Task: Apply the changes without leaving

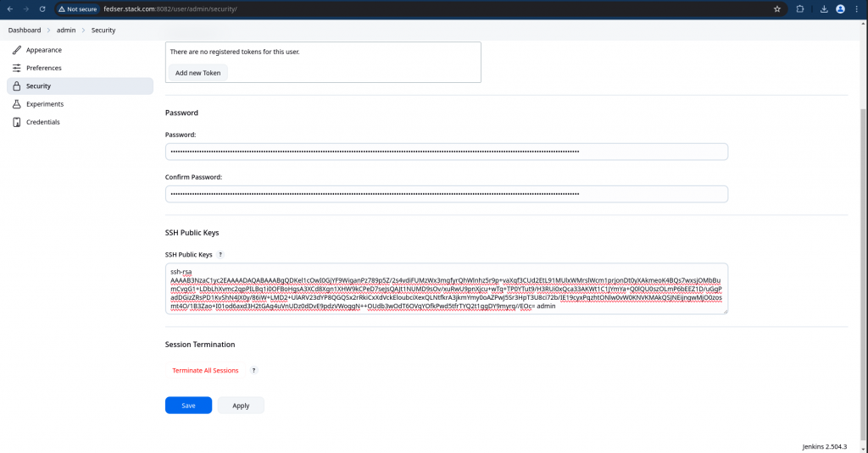Action: tap(241, 406)
